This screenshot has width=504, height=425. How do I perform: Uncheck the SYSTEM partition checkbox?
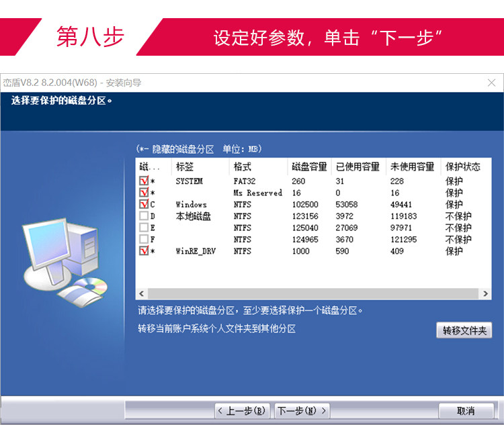pyautogui.click(x=144, y=181)
